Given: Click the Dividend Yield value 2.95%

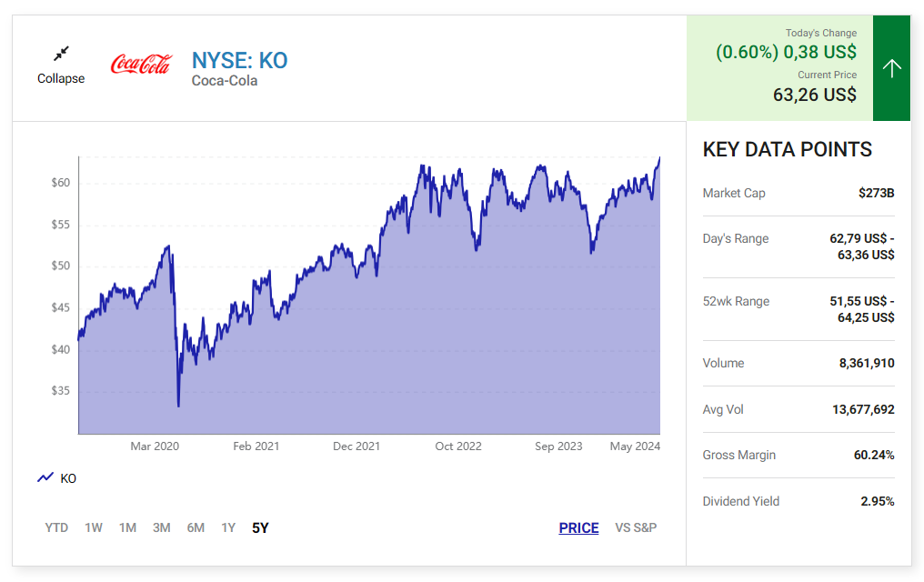Looking at the screenshot, I should tap(878, 501).
